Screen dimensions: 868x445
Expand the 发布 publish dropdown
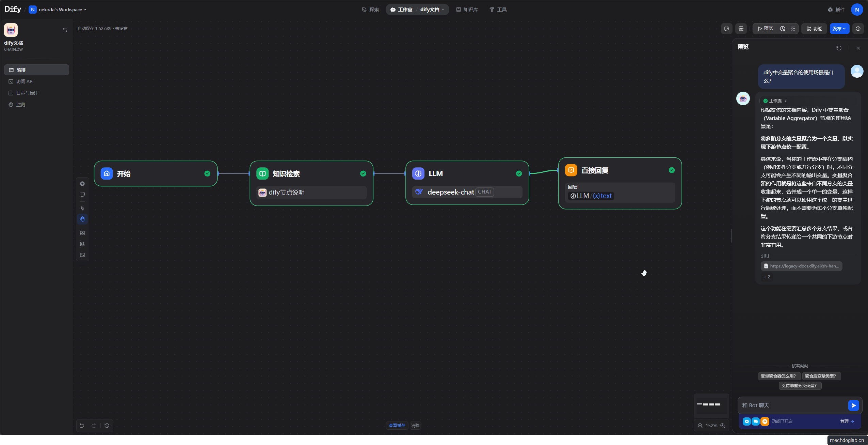839,29
